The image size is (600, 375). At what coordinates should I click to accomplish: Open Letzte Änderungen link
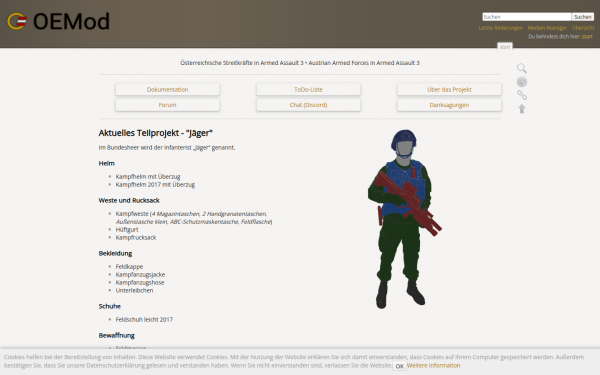pyautogui.click(x=501, y=28)
